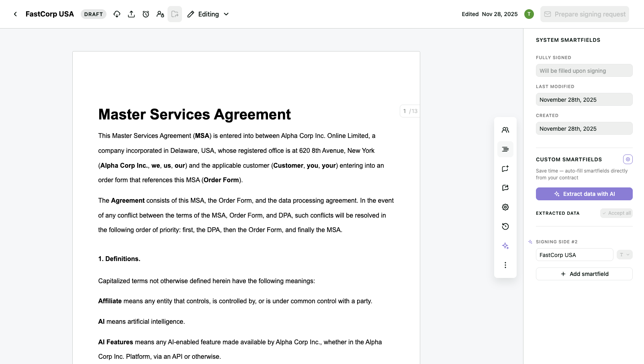Viewport: 644px width, 364px height.
Task: Select the smartfields lines icon in side toolbar
Action: click(x=505, y=149)
